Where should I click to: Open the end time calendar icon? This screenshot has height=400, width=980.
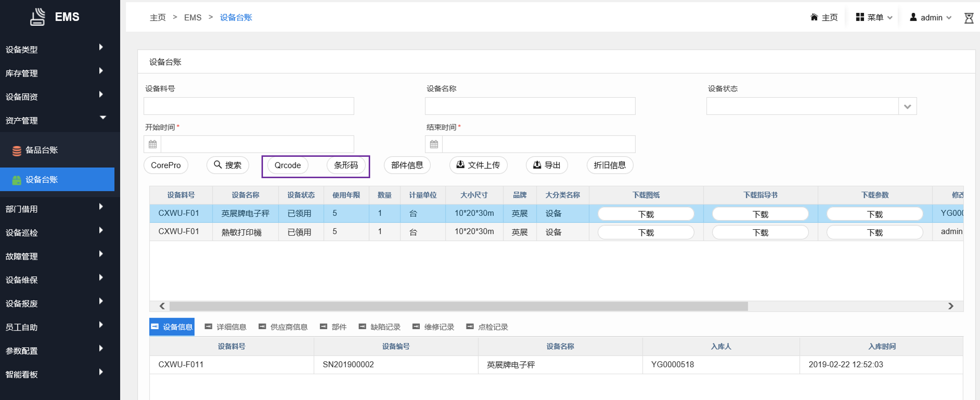pos(434,144)
